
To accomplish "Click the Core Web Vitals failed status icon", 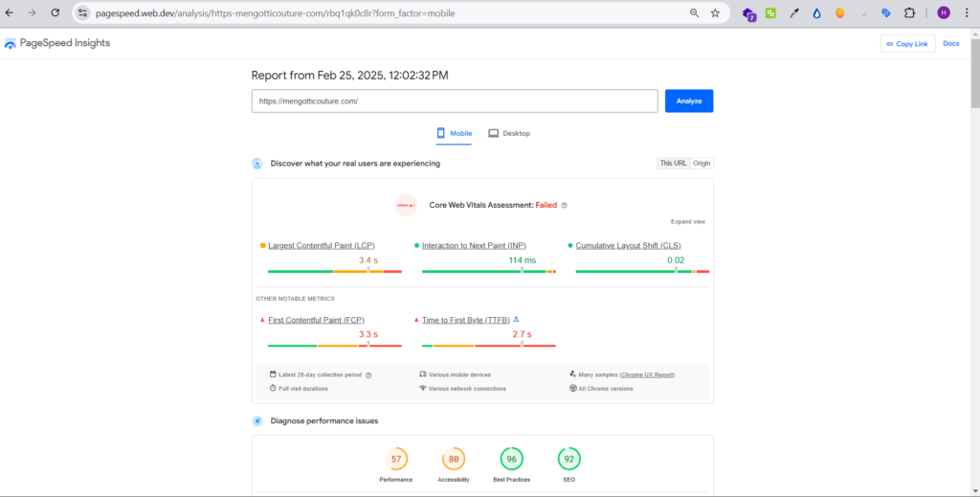I will 406,205.
